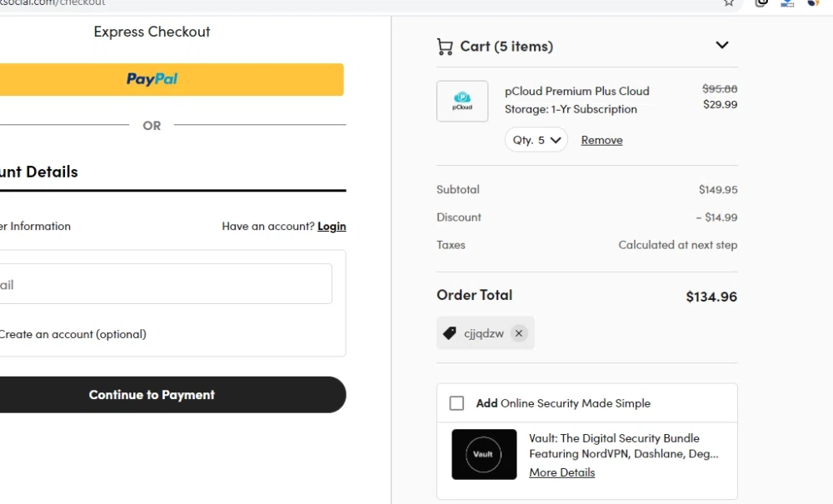
Task: Click the struck-through $95.88 price
Action: (x=720, y=88)
